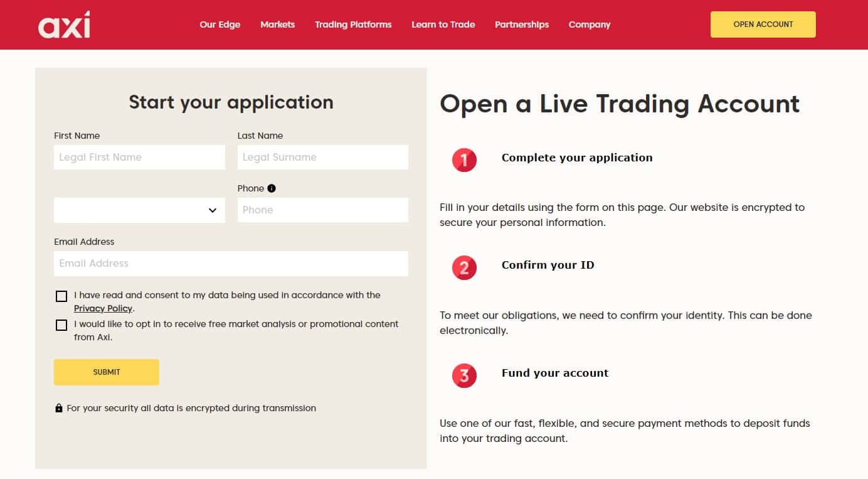Click the Phone info tooltip icon
The height and width of the screenshot is (479, 868).
(272, 188)
